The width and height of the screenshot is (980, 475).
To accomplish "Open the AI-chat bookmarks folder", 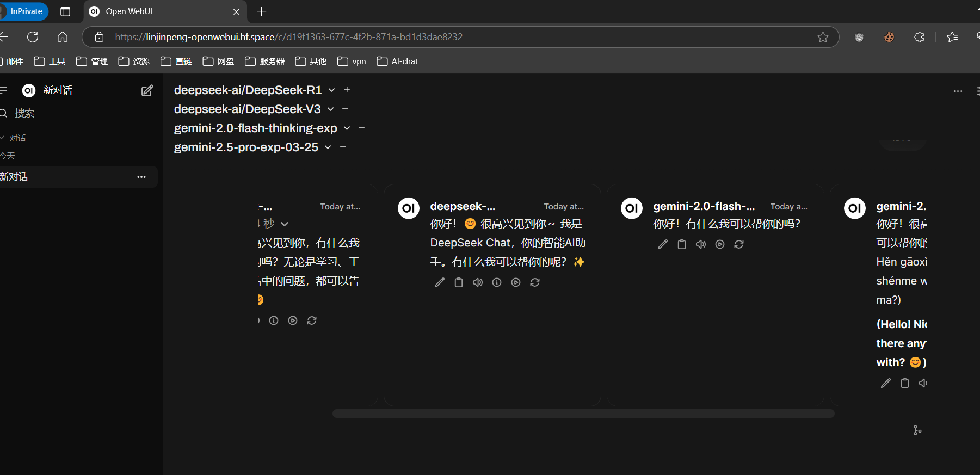I will click(397, 61).
